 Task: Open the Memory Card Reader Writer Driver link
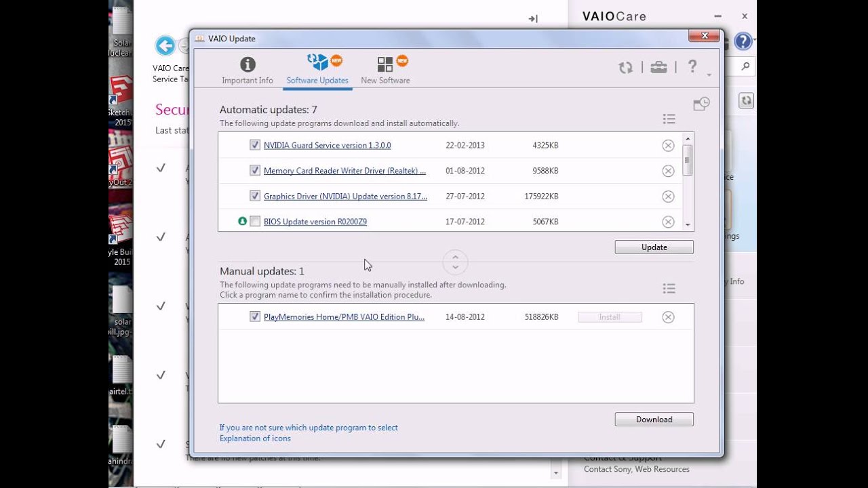pyautogui.click(x=344, y=171)
